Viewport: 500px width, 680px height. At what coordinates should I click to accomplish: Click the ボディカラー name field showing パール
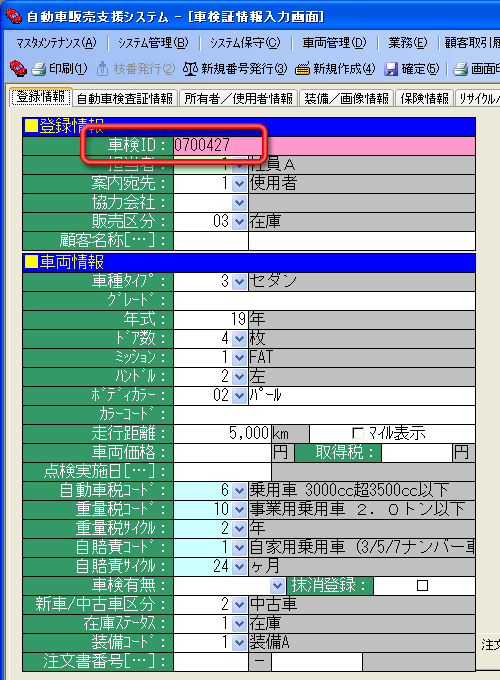[362, 396]
